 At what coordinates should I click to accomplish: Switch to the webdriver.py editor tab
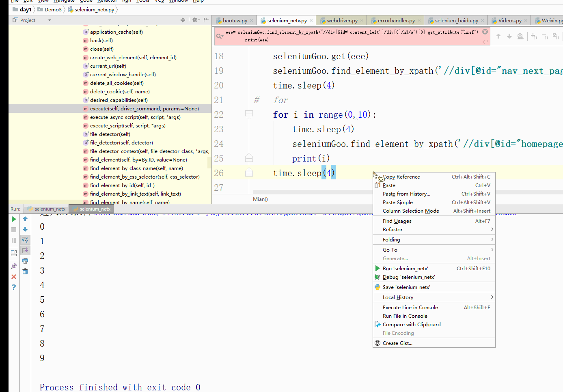(342, 20)
